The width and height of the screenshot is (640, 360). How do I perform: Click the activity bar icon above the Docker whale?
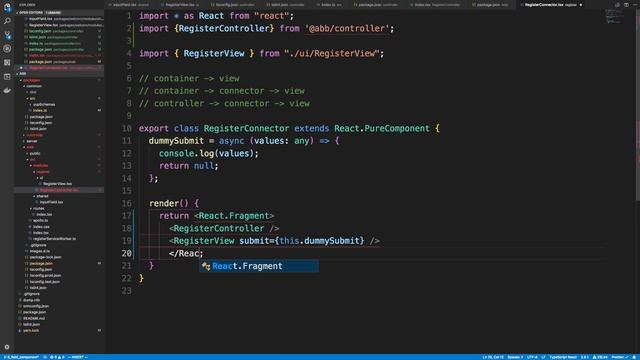click(7, 76)
